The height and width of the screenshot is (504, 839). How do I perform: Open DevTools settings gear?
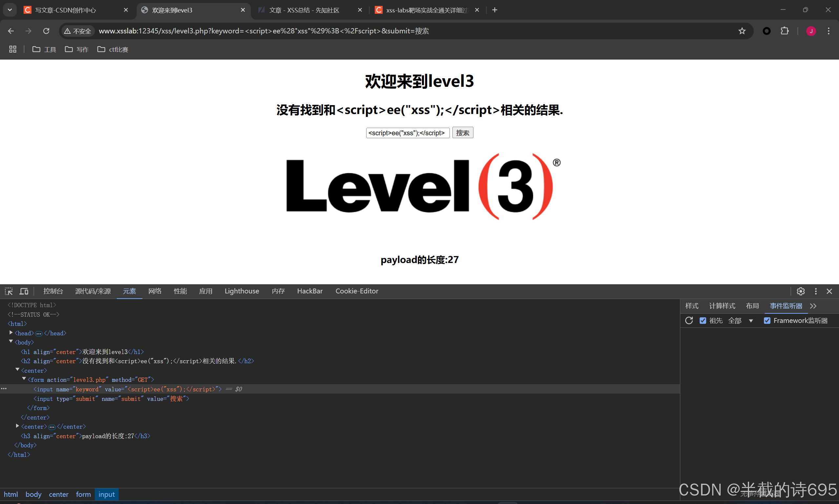801,291
